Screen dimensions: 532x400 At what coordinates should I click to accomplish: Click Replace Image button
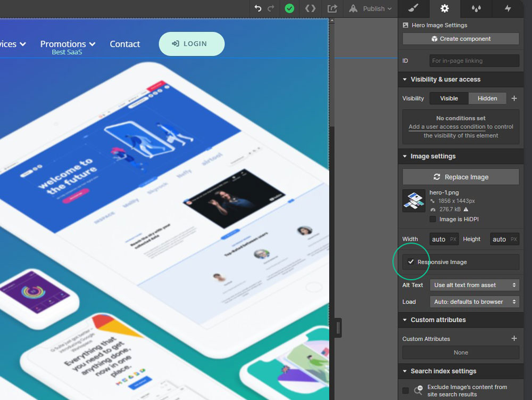click(461, 177)
